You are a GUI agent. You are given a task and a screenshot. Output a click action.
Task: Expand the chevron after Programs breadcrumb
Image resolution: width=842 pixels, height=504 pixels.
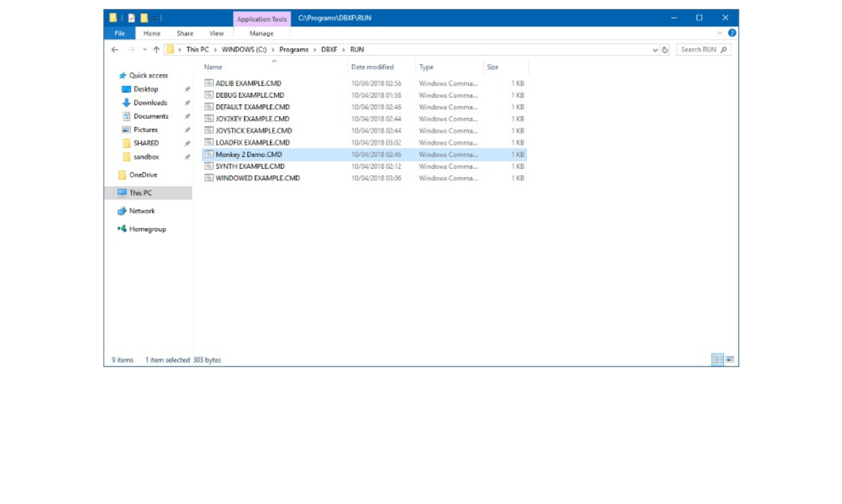pos(314,50)
